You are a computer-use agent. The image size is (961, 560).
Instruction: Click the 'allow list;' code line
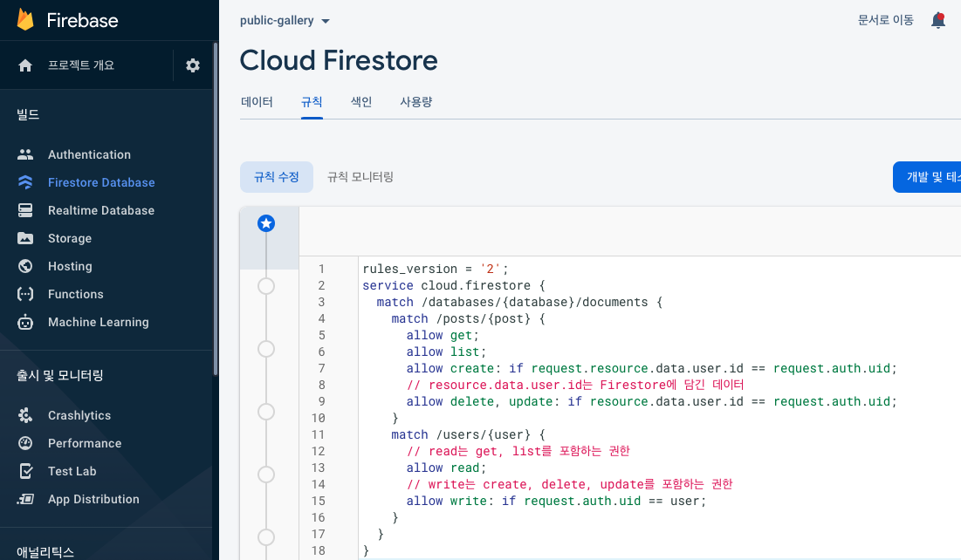tap(446, 352)
